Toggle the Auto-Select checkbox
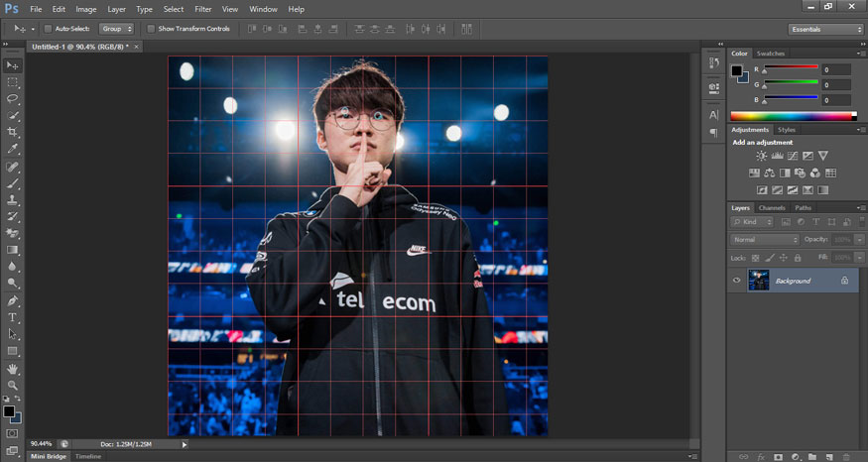The image size is (868, 462). 49,29
